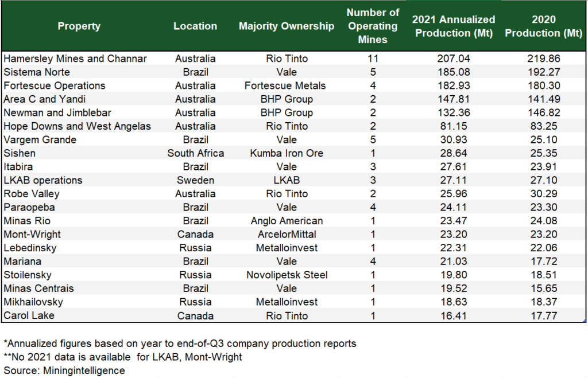Select the Minas Rio property cell
This screenshot has width=588, height=378.
pyautogui.click(x=27, y=221)
